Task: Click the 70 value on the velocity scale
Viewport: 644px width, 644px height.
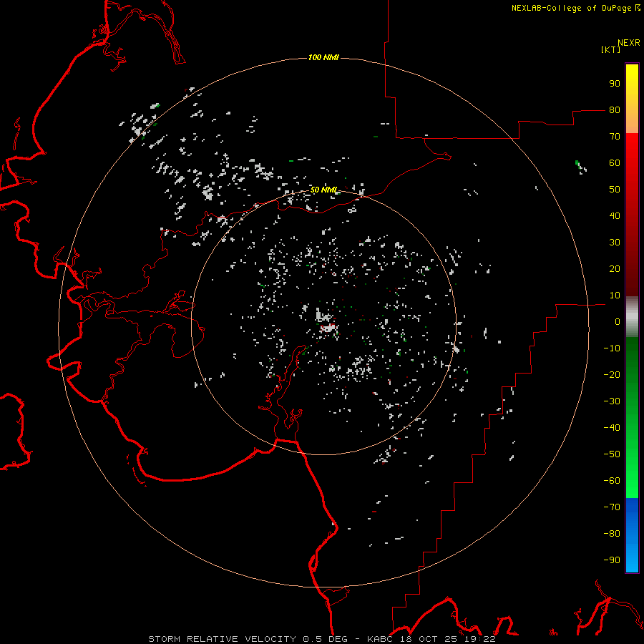Action: 615,137
